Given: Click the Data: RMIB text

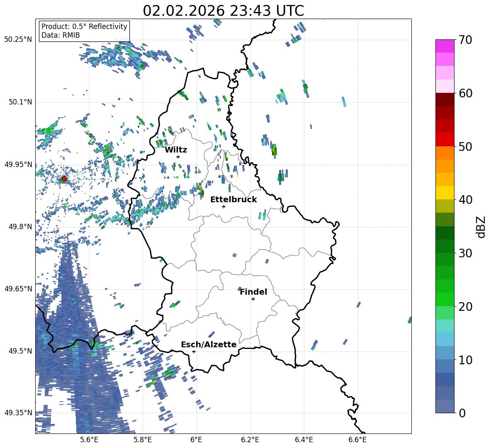Looking at the screenshot, I should click(x=61, y=35).
